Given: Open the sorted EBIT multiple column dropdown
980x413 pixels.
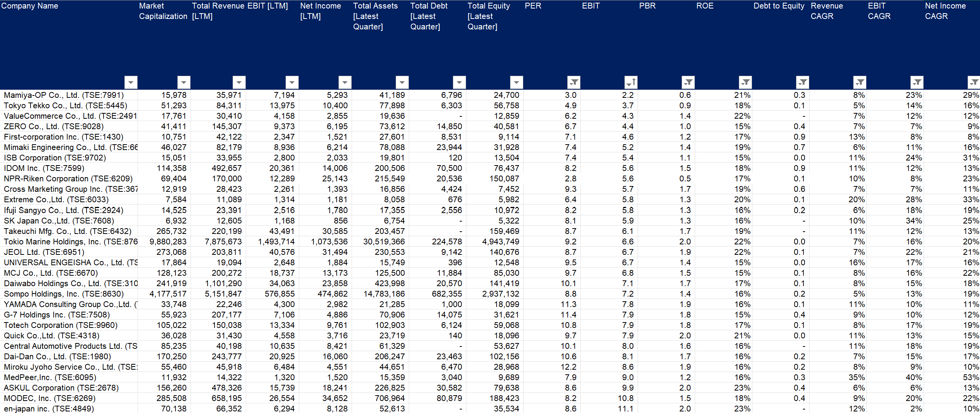Looking at the screenshot, I should [x=631, y=82].
